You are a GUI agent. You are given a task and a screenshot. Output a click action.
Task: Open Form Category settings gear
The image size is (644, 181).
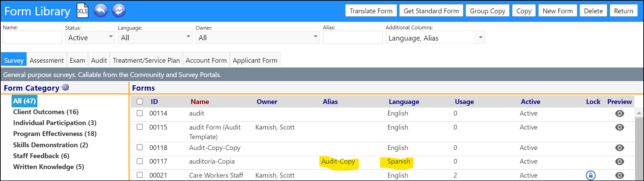click(65, 88)
